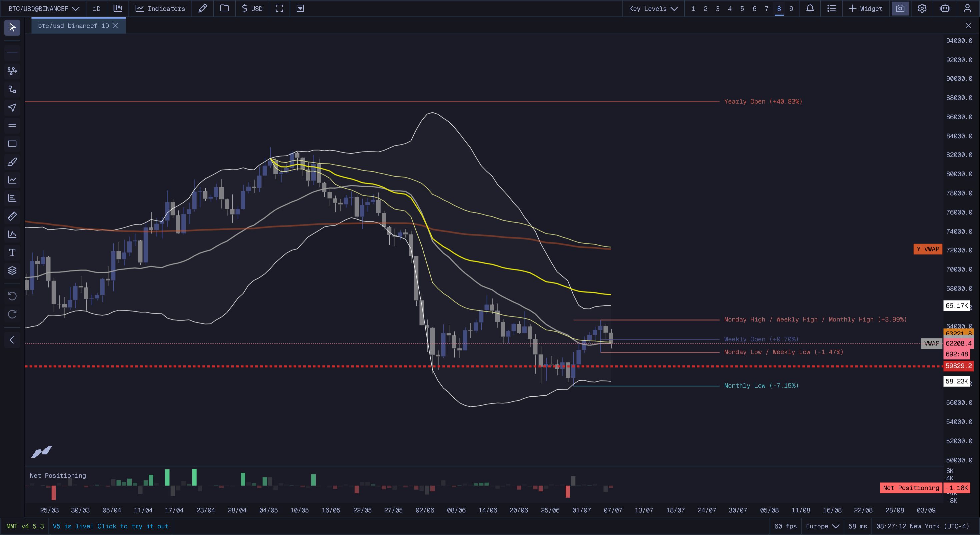Take a chart screenshot with camera icon
Image resolution: width=980 pixels, height=535 pixels.
pos(900,8)
